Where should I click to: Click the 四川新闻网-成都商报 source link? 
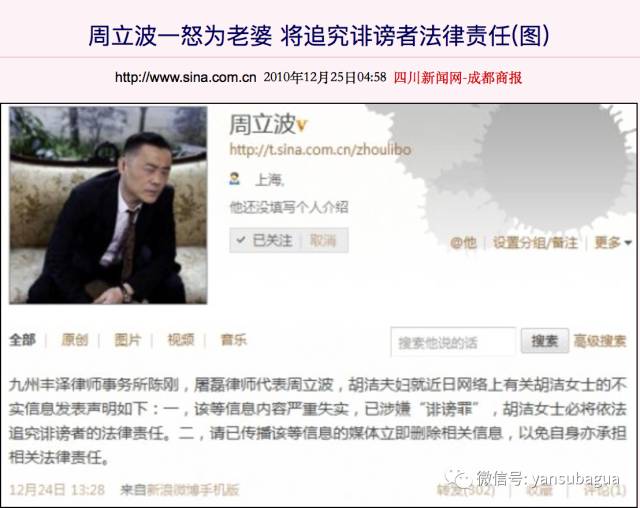point(458,77)
